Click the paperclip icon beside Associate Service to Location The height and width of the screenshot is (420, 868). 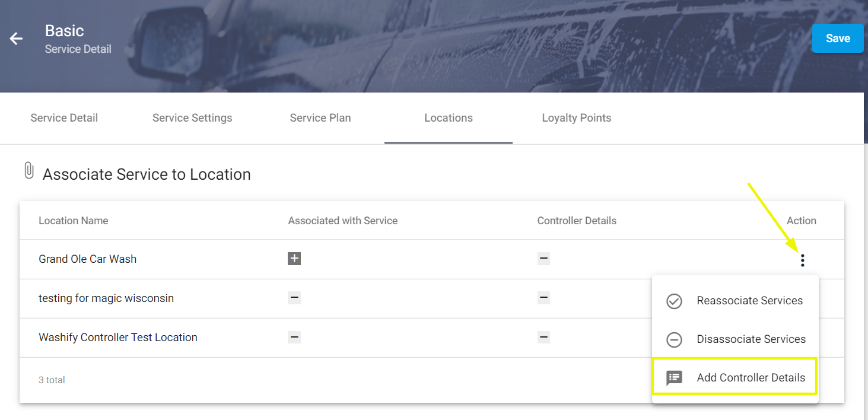pyautogui.click(x=28, y=171)
